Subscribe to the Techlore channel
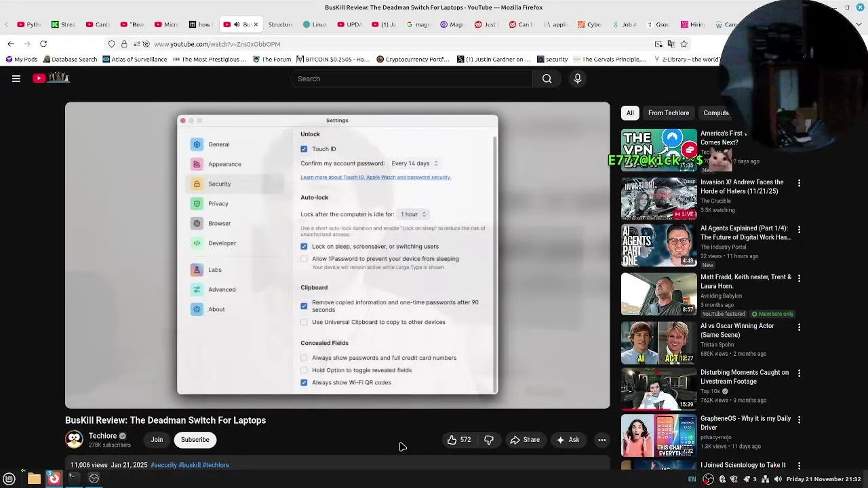 click(x=195, y=440)
